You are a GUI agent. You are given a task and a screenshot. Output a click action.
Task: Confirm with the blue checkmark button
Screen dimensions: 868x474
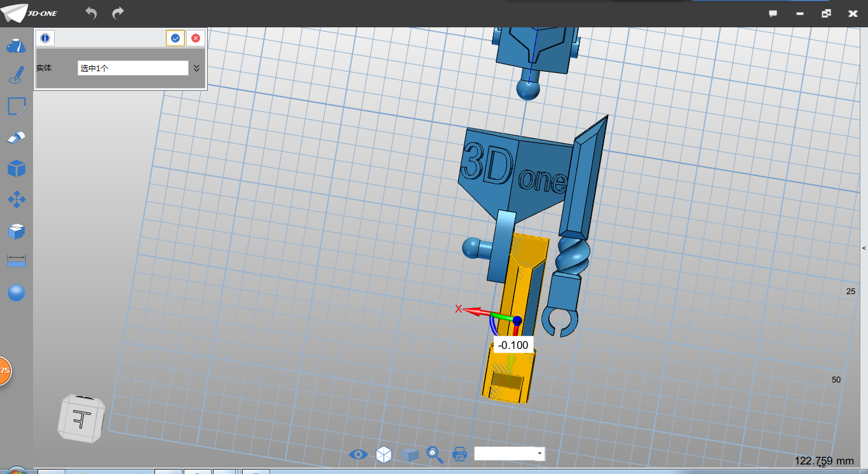tap(175, 38)
